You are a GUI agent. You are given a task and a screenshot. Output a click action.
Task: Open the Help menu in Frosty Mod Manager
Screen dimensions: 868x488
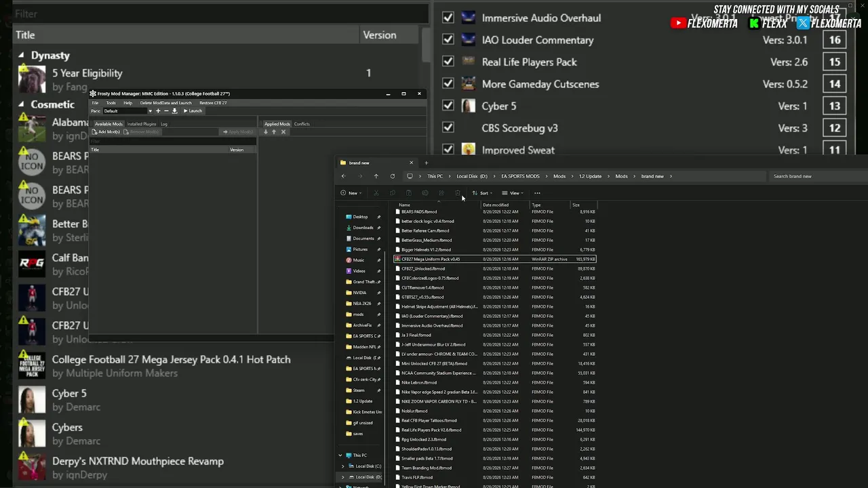pos(127,103)
